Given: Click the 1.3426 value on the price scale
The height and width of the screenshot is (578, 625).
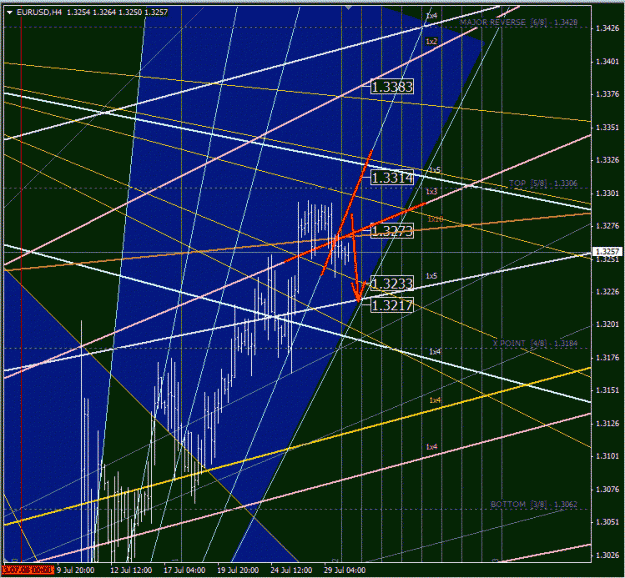Looking at the screenshot, I should pyautogui.click(x=607, y=28).
